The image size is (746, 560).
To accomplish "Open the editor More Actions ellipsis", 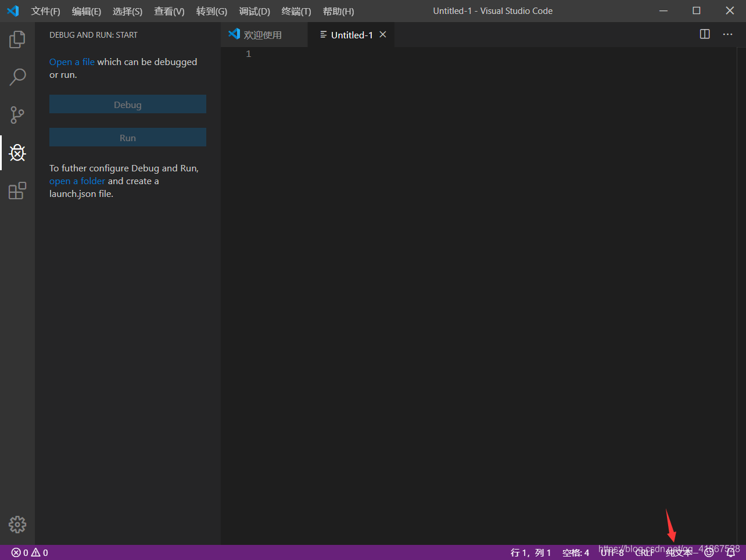I will click(x=727, y=34).
